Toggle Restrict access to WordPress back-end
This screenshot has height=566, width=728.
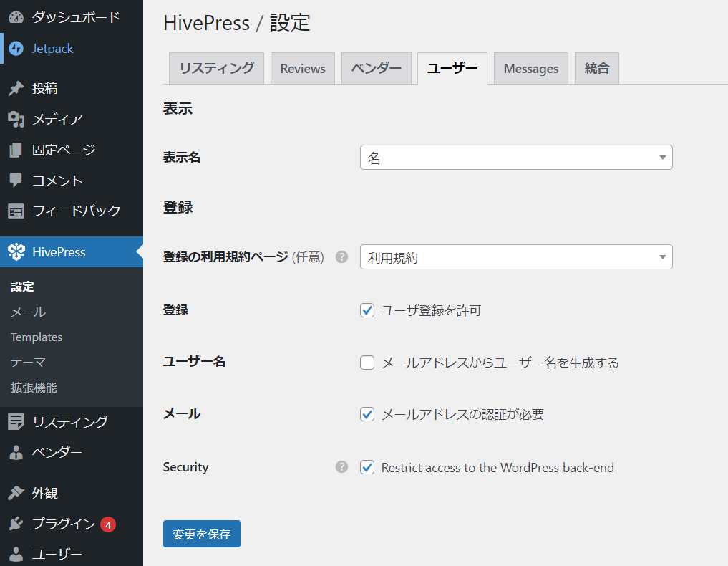(x=367, y=467)
